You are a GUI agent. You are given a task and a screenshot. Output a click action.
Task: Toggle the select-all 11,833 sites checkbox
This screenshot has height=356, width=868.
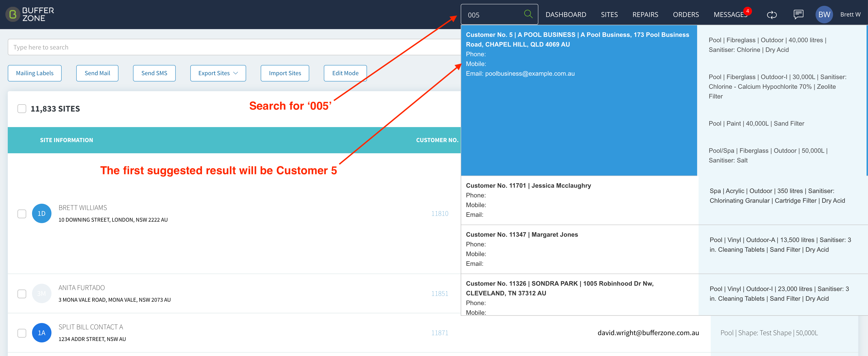click(x=22, y=108)
